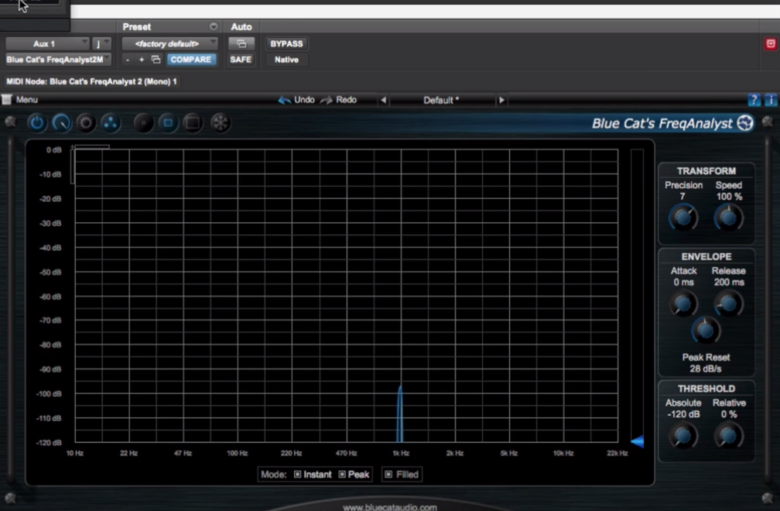Open the factory default preset dropdown
The height and width of the screenshot is (511, 780).
click(170, 44)
